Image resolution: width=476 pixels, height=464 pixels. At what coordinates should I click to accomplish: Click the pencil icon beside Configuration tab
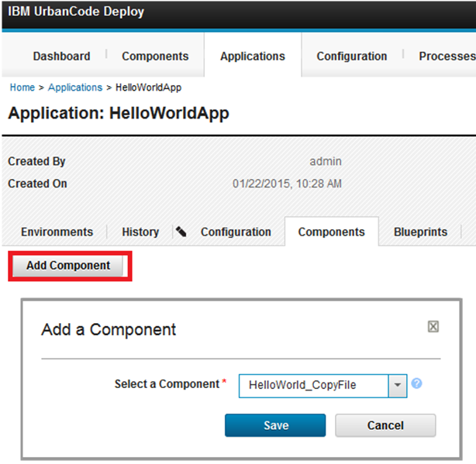click(x=181, y=232)
